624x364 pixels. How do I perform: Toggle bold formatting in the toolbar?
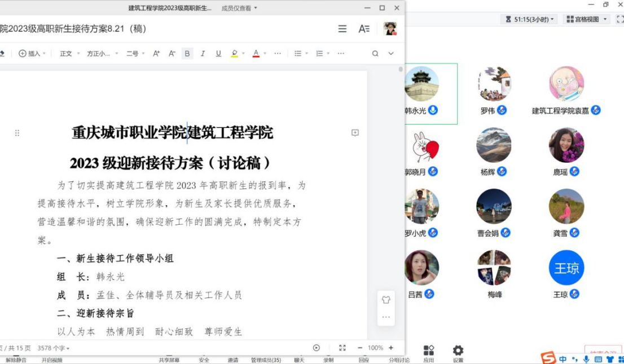[187, 54]
